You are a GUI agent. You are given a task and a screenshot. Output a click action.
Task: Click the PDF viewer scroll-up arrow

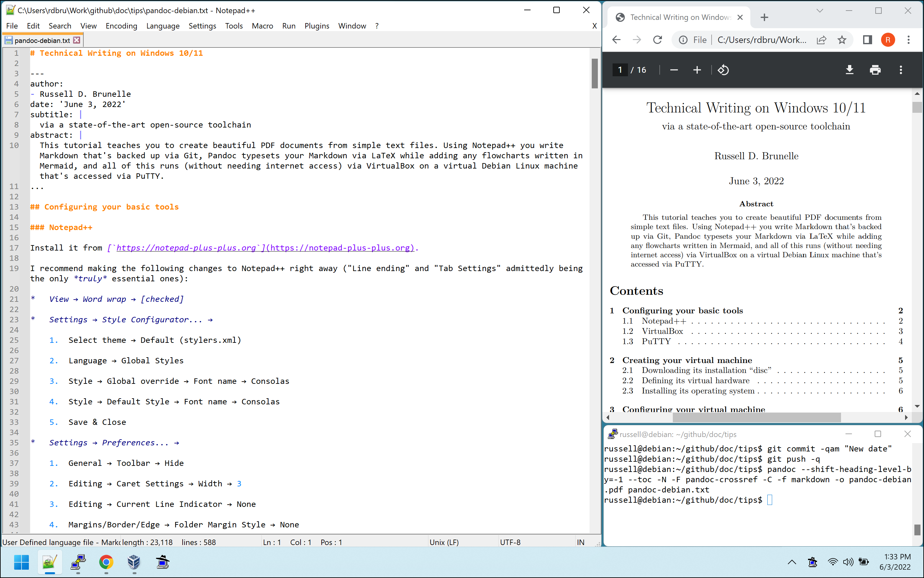[917, 94]
